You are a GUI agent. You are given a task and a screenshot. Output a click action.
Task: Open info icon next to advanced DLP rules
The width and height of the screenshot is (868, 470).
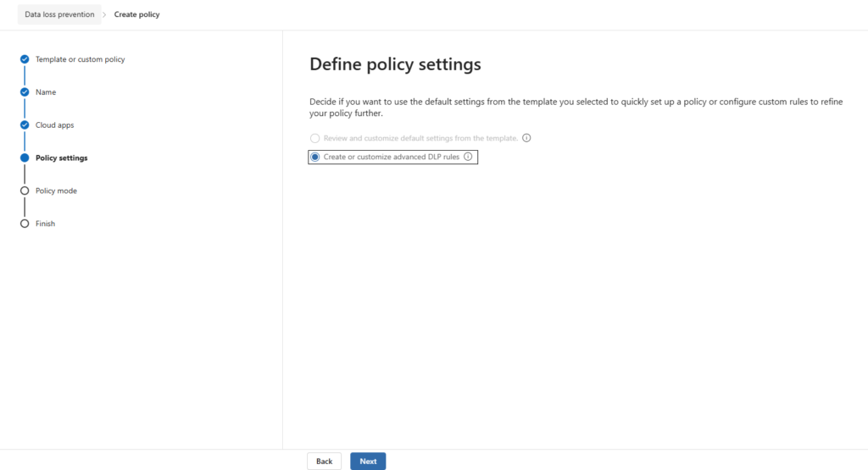click(468, 157)
